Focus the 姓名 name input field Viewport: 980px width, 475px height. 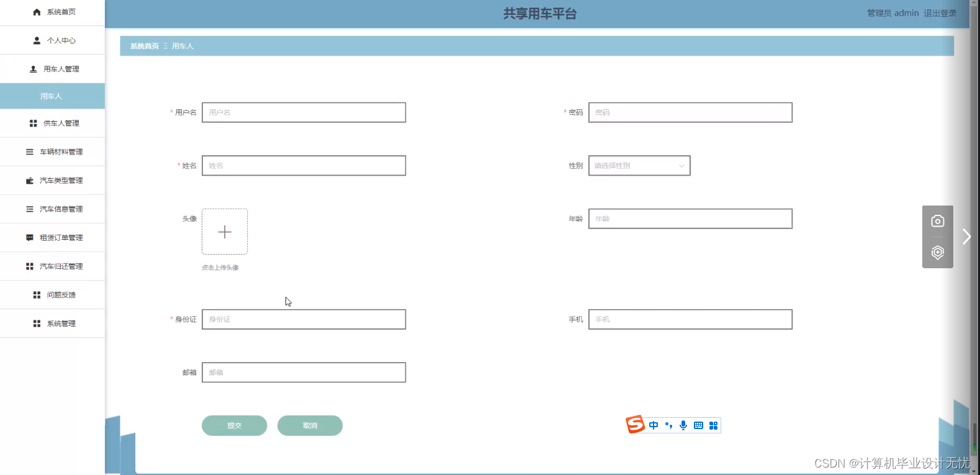coord(303,166)
